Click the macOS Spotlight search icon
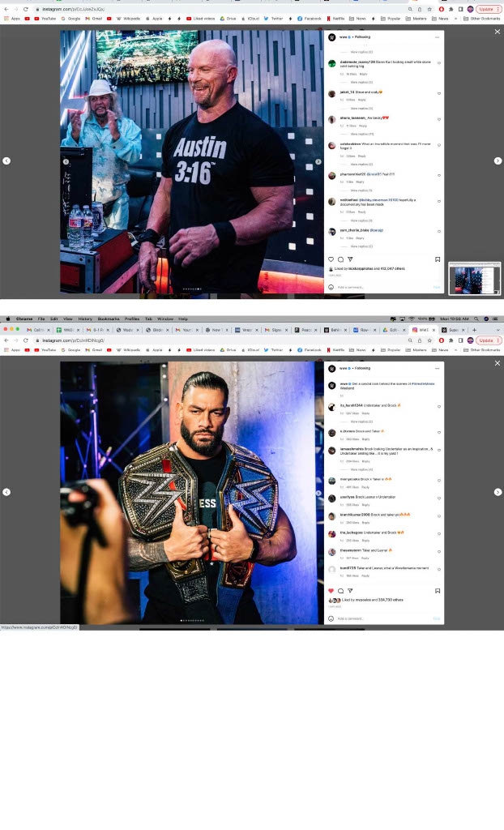The width and height of the screenshot is (504, 830). click(x=476, y=319)
